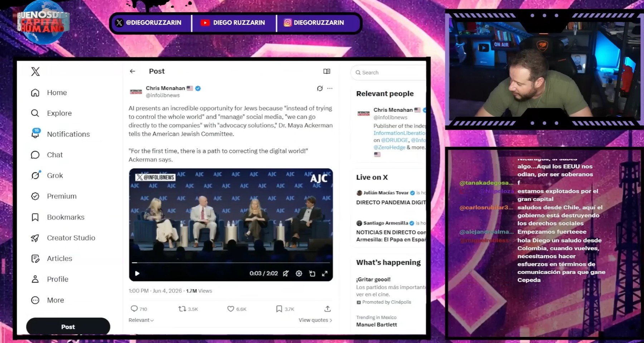Open the Notifications bell icon
This screenshot has height=343, width=644.
click(x=35, y=134)
